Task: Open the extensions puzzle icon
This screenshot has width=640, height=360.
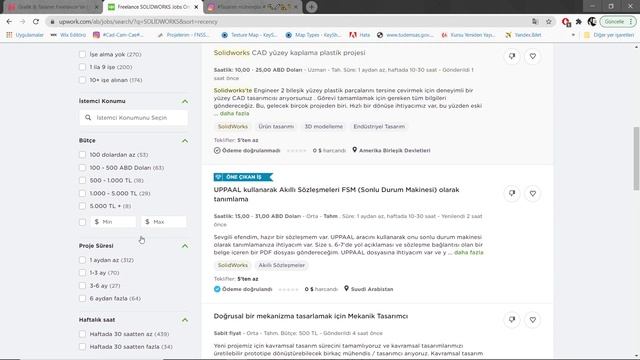Action: pos(579,22)
